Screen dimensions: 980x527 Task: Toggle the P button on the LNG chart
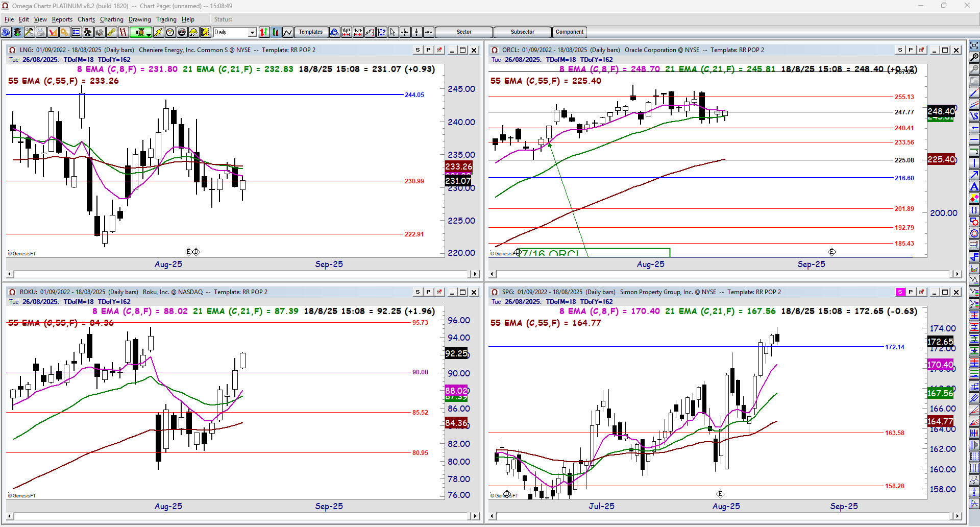(x=428, y=50)
